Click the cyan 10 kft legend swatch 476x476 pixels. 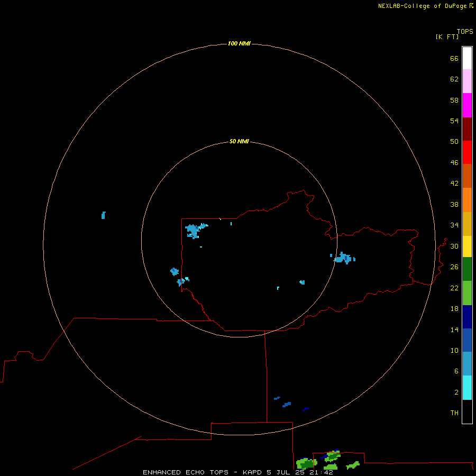tap(467, 388)
